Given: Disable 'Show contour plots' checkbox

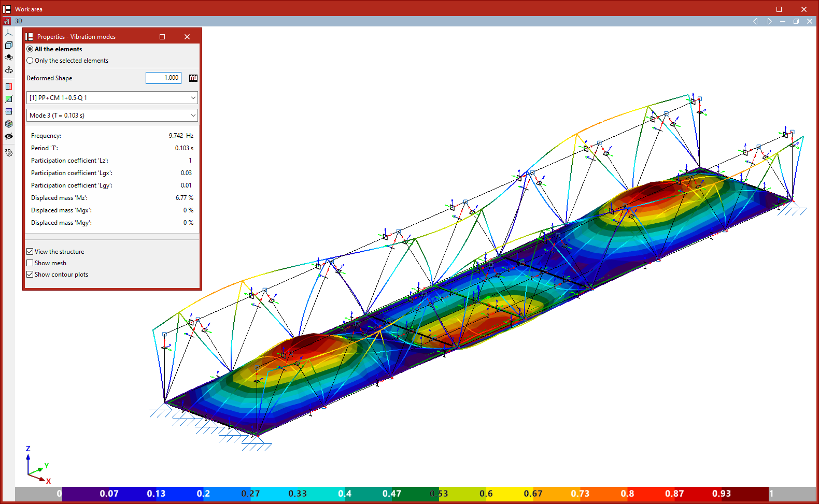Looking at the screenshot, I should pos(30,275).
